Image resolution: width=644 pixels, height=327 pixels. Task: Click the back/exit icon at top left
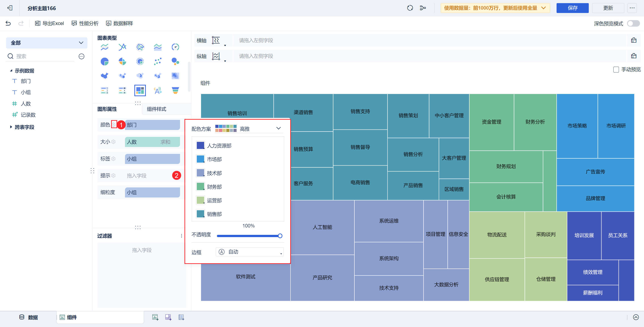pyautogui.click(x=10, y=8)
